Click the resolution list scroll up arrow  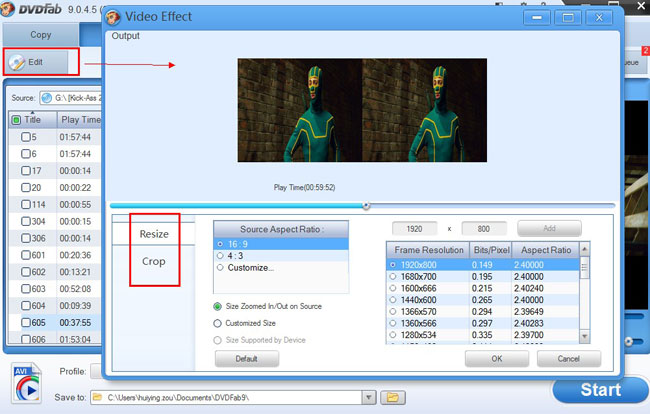[x=584, y=249]
